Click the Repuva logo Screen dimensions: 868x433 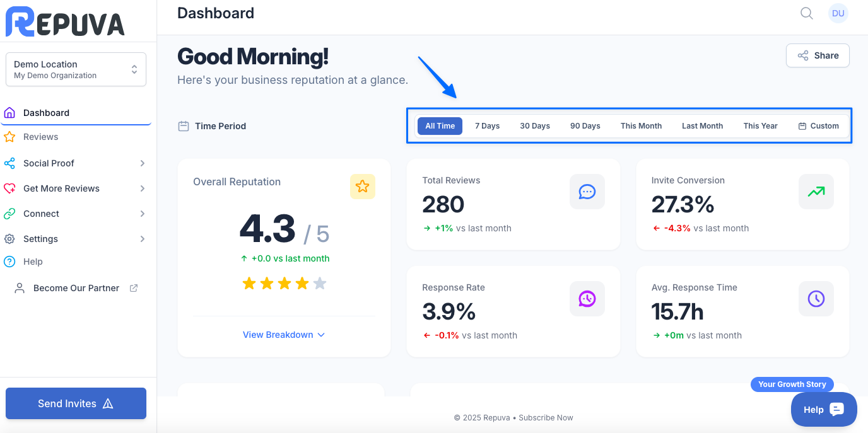point(65,22)
